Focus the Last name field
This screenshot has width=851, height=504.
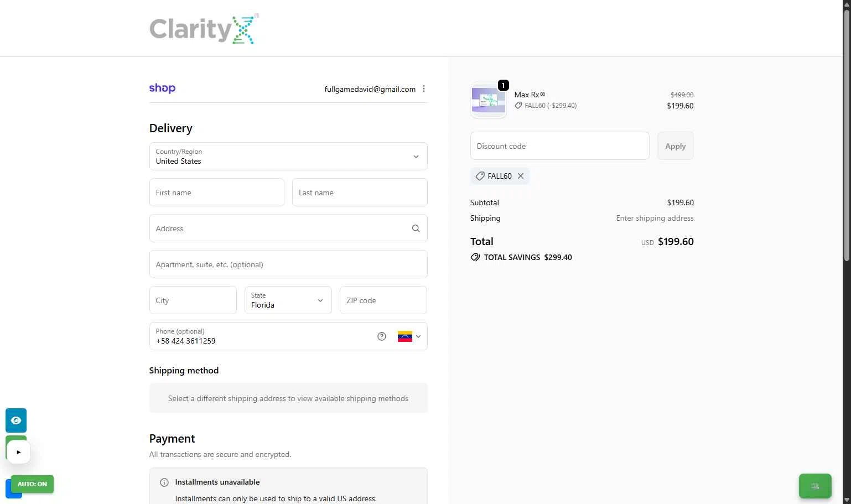pyautogui.click(x=360, y=193)
